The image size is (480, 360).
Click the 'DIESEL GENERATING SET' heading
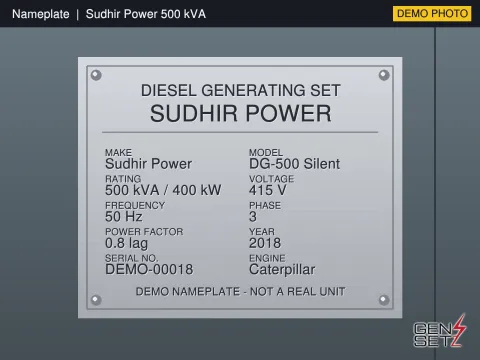tap(241, 90)
